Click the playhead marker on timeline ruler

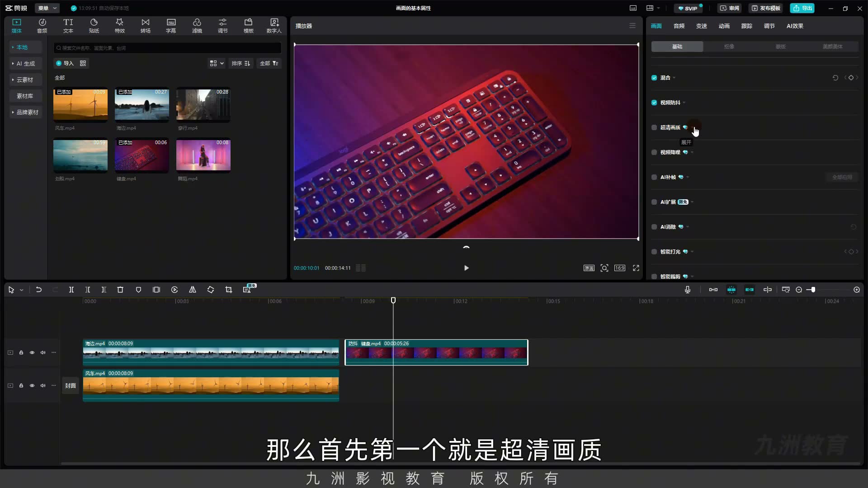(x=393, y=300)
